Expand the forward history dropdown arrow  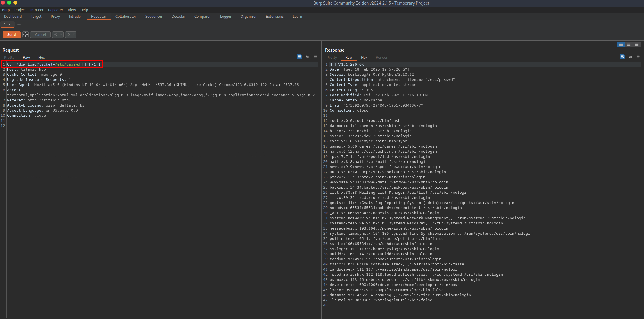[74, 34]
